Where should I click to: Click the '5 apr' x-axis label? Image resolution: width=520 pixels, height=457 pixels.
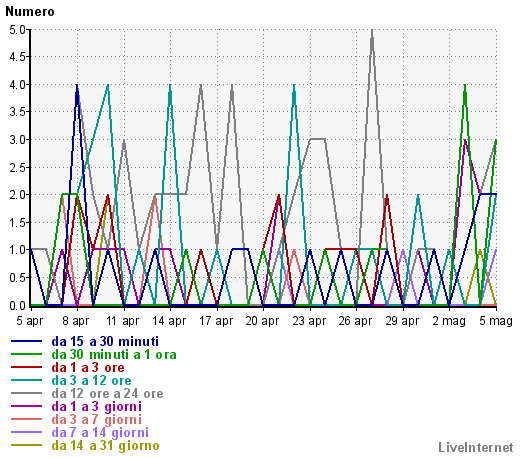[30, 321]
